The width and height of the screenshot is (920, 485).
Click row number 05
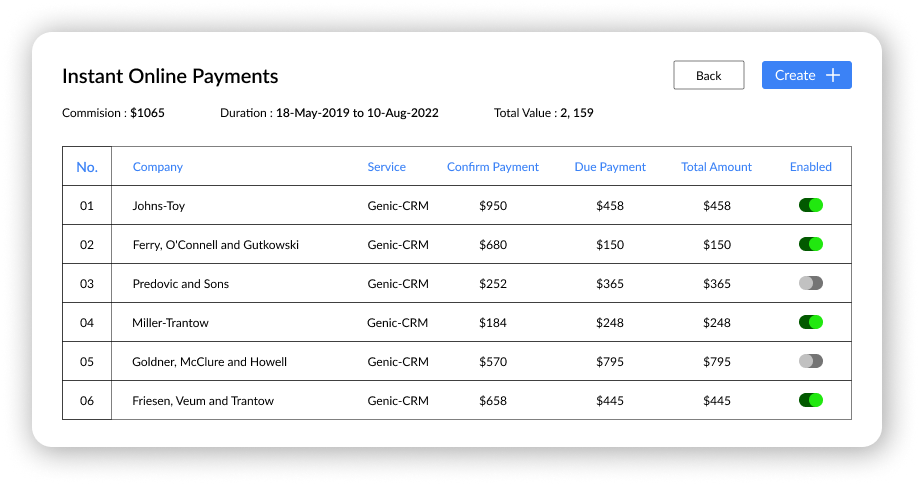click(x=87, y=362)
